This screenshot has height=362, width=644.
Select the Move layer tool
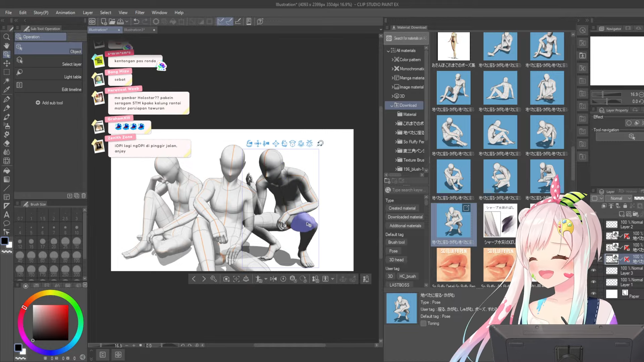pos(6,63)
